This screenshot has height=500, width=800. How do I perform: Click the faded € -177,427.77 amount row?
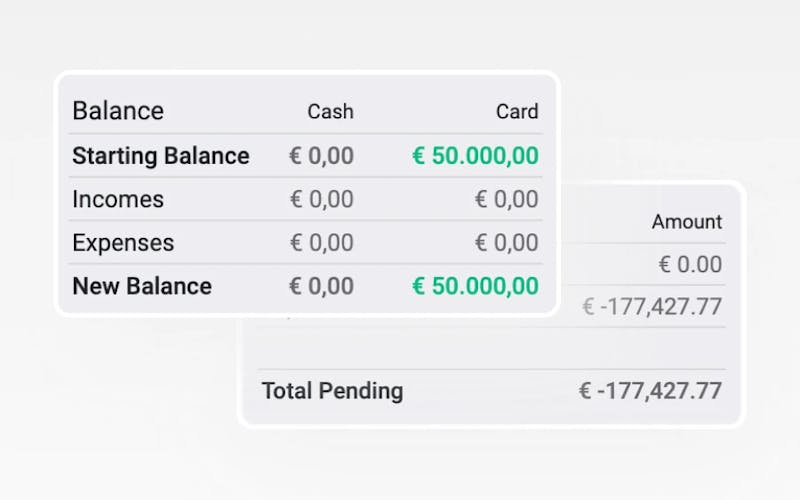click(652, 307)
